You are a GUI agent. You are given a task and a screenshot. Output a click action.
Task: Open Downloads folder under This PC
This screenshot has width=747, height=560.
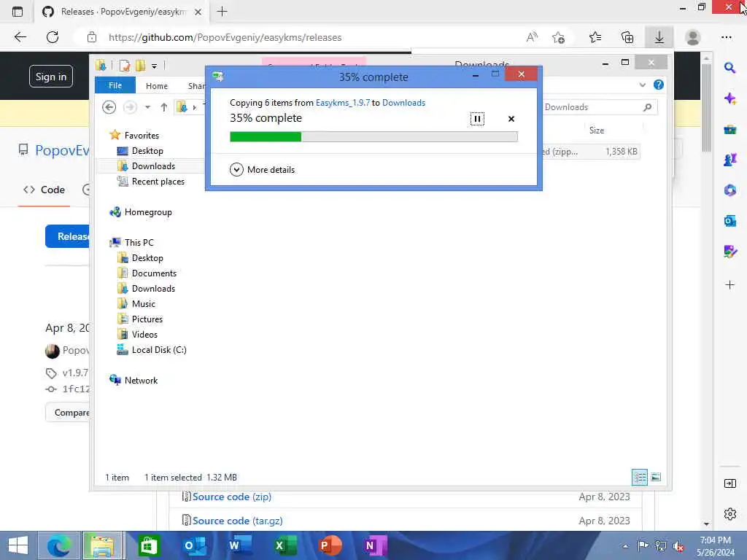(153, 288)
